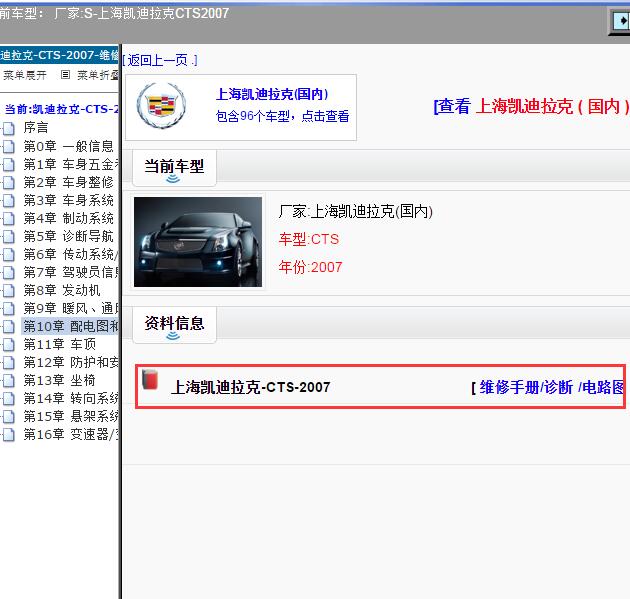Open the 序言 tree entry
Image resolution: width=630 pixels, height=599 pixels.
tap(36, 128)
